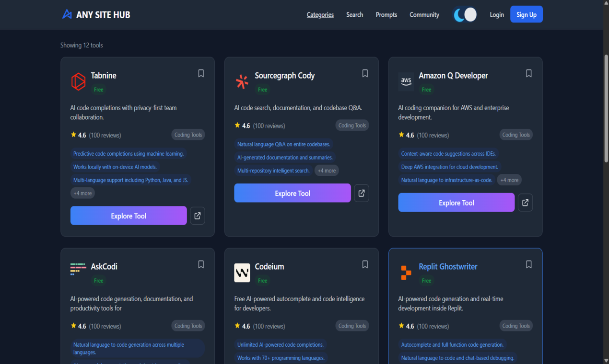Open Amazon Q Developer via external link icon
Screen dimensions: 609x364
(525, 202)
